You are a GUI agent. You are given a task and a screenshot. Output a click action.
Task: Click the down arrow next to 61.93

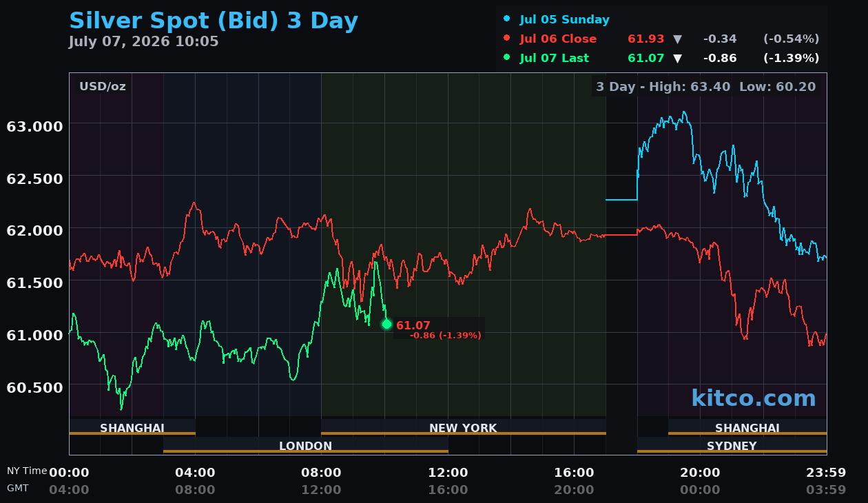point(677,39)
